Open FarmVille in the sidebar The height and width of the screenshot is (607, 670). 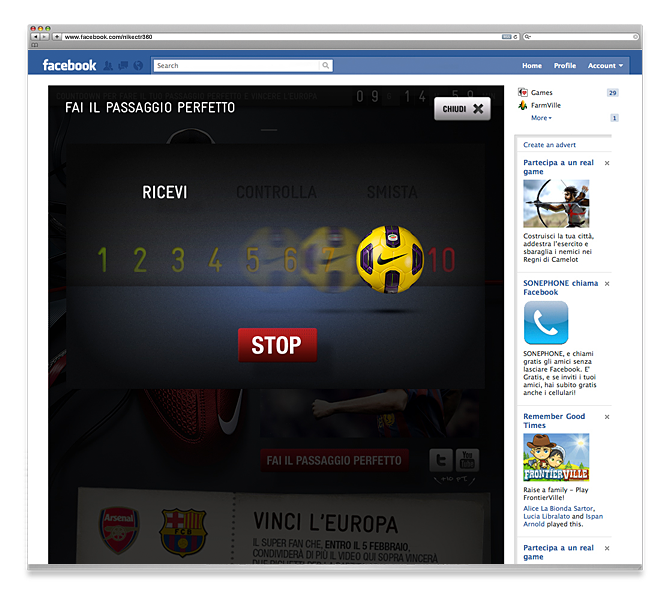pyautogui.click(x=546, y=105)
